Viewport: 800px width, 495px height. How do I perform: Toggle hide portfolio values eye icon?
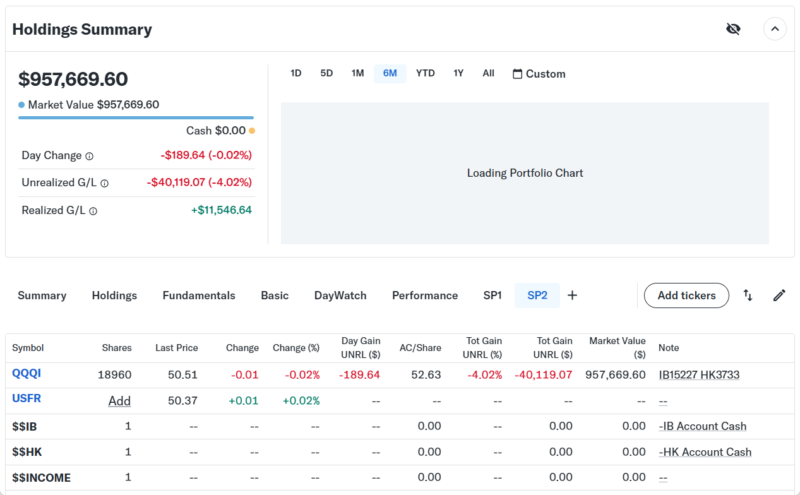point(733,29)
